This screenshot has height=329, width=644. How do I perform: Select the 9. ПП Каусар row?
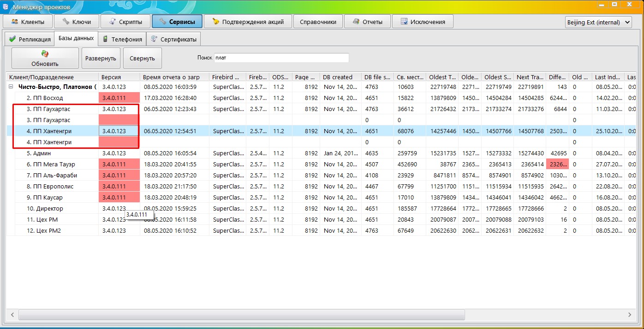[x=321, y=197]
